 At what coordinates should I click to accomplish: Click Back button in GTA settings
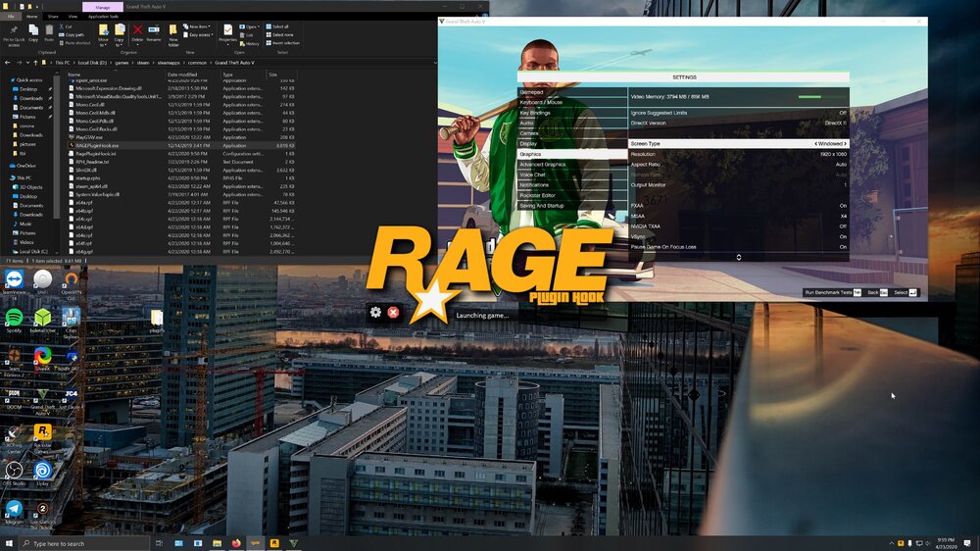877,293
